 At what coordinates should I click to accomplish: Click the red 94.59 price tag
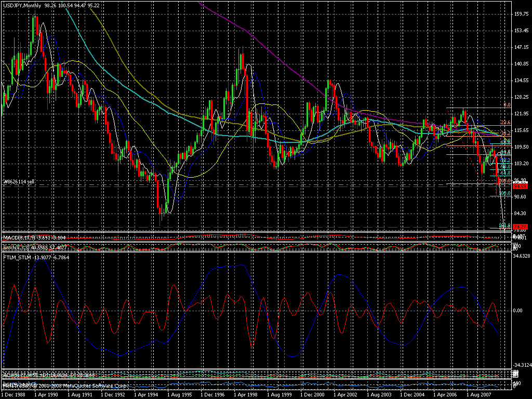coord(520,187)
